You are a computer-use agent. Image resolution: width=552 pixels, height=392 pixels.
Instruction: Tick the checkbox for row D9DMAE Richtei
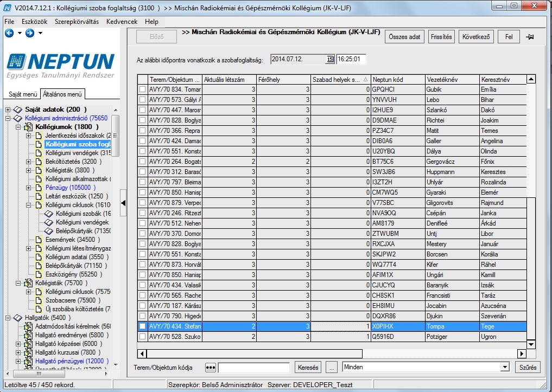point(142,120)
